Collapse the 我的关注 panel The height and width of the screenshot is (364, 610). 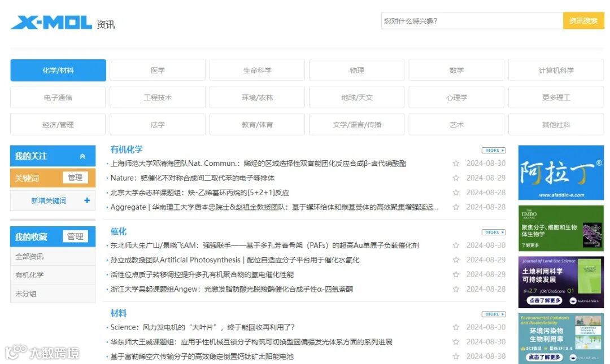tap(82, 156)
